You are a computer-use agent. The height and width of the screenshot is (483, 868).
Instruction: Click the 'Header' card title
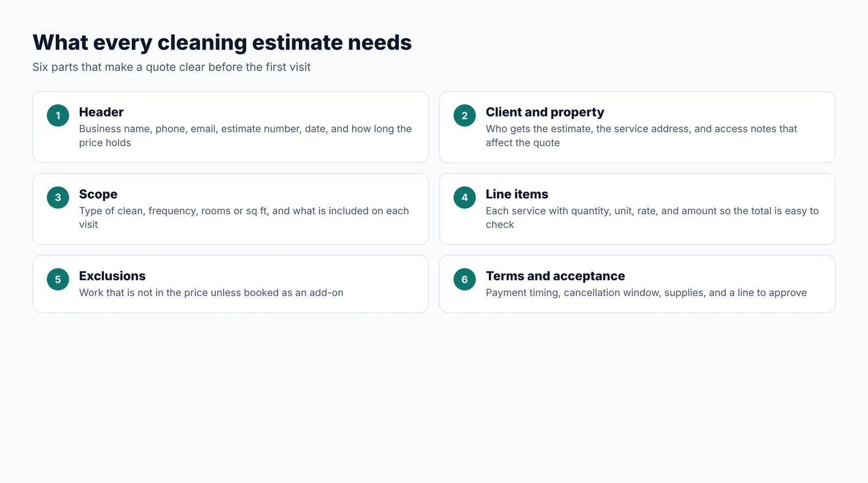(x=101, y=112)
